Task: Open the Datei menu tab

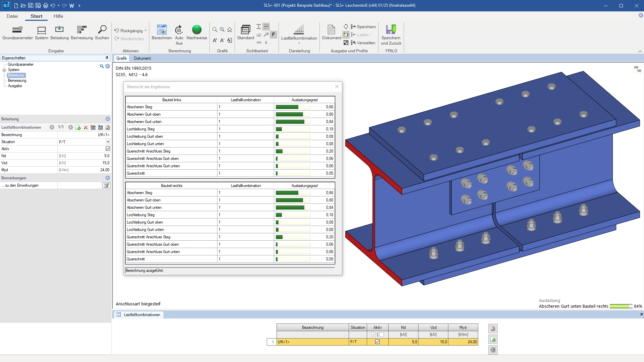Action: [12, 16]
